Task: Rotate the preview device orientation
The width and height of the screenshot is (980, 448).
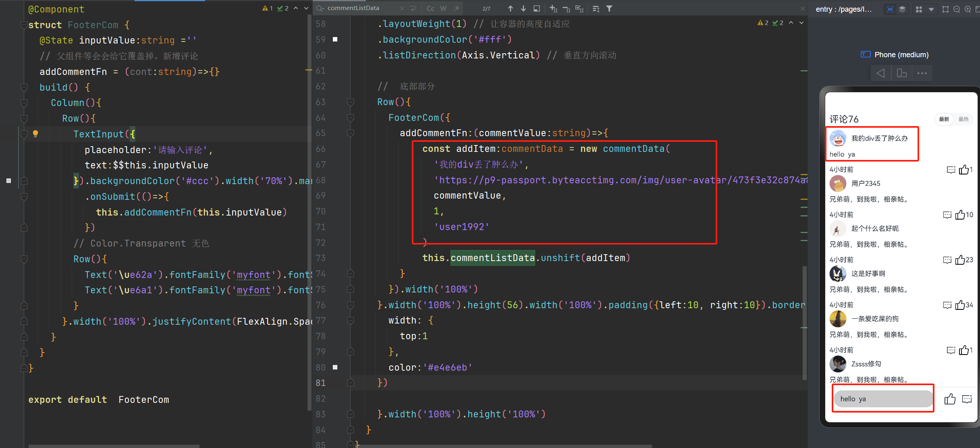Action: (901, 73)
